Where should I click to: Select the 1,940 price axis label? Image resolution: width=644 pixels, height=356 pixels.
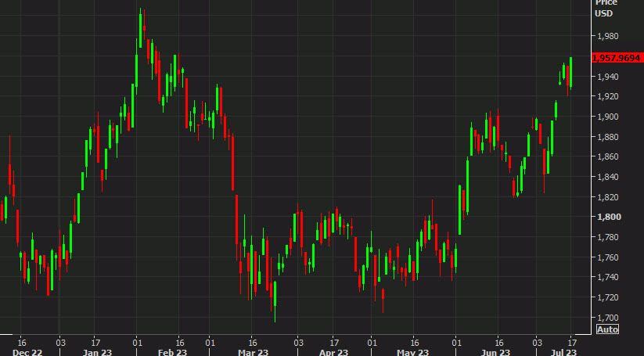607,77
